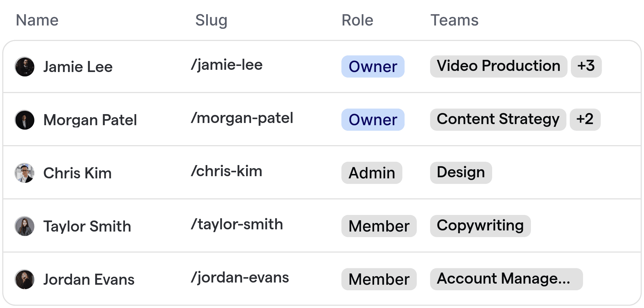
Task: Open the Copywriting team tag
Action: pos(480,226)
